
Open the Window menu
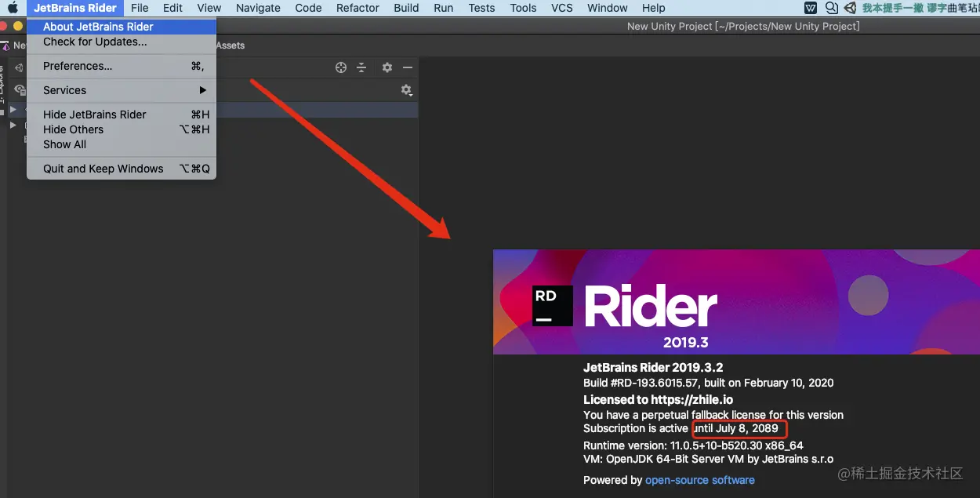pos(608,8)
